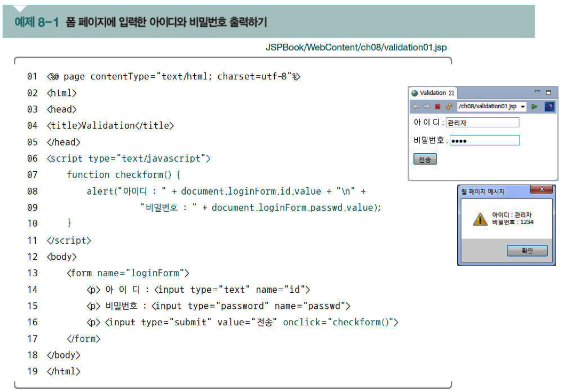Click the body tag on line 12
The height and width of the screenshot is (392, 565).
click(x=61, y=257)
